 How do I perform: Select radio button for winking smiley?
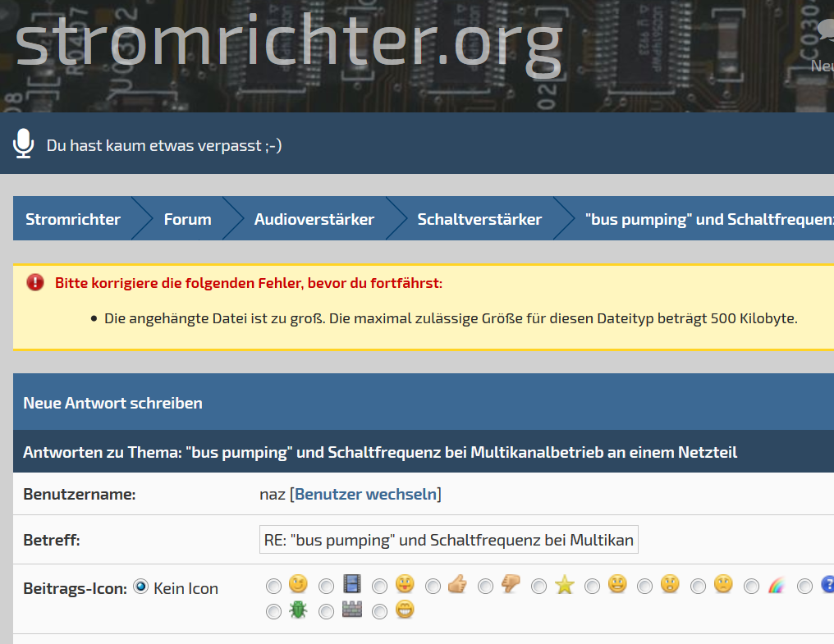click(273, 586)
